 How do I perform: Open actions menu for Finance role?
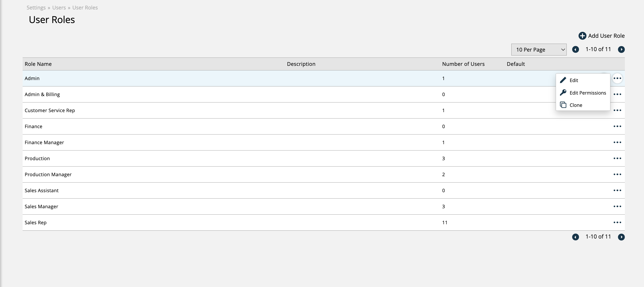point(617,126)
